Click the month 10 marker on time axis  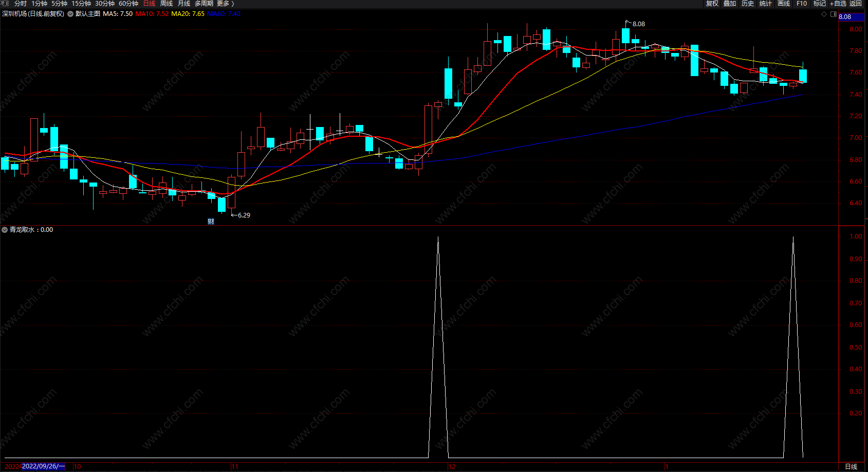click(x=77, y=467)
